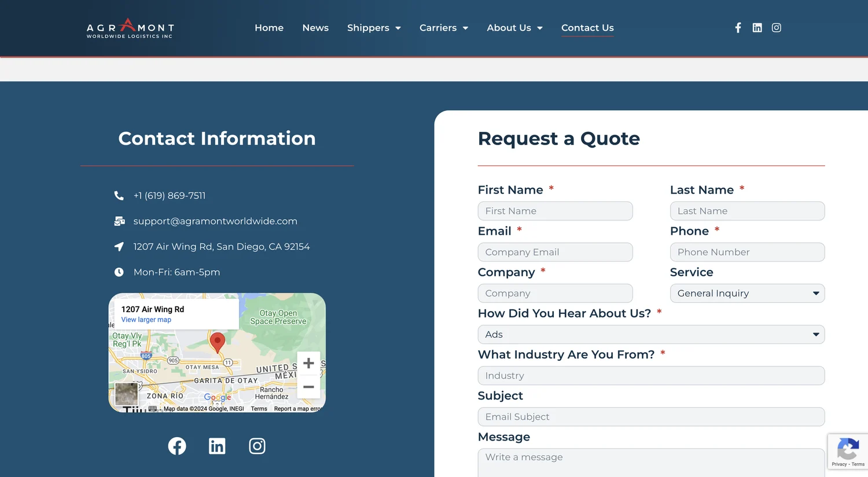The width and height of the screenshot is (868, 477).
Task: Zoom out on the map with minus button
Action: (308, 387)
